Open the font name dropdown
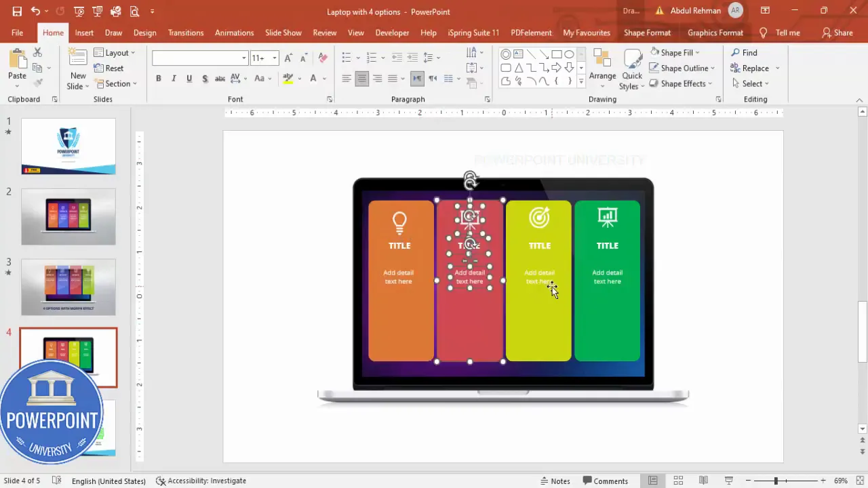Screen dimensions: 868x488 (x=244, y=58)
